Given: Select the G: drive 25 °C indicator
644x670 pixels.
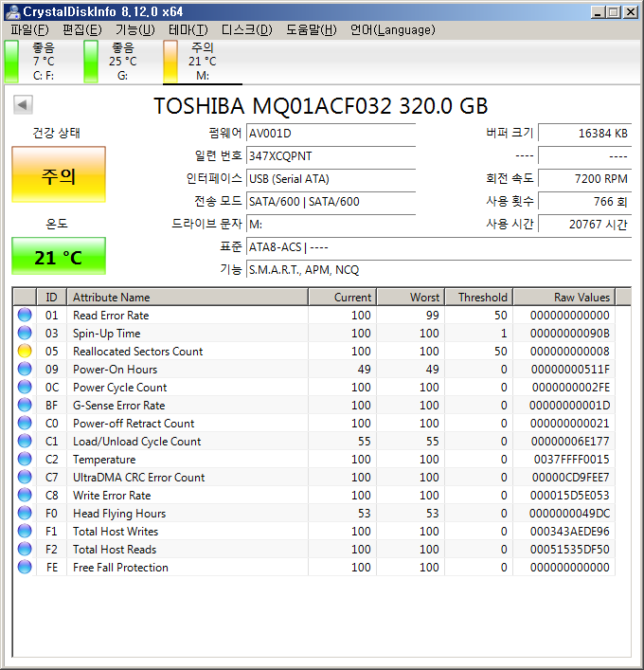Looking at the screenshot, I should click(x=91, y=63).
